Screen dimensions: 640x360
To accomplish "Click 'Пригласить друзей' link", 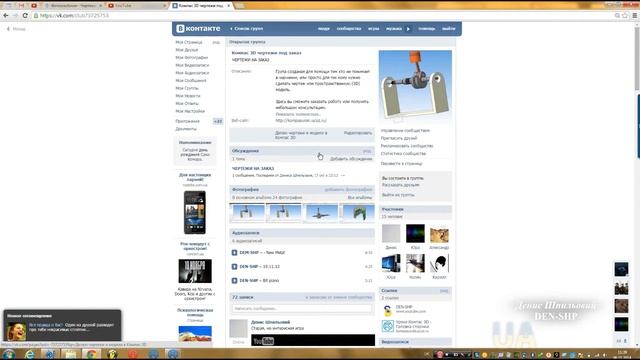I will point(399,138).
